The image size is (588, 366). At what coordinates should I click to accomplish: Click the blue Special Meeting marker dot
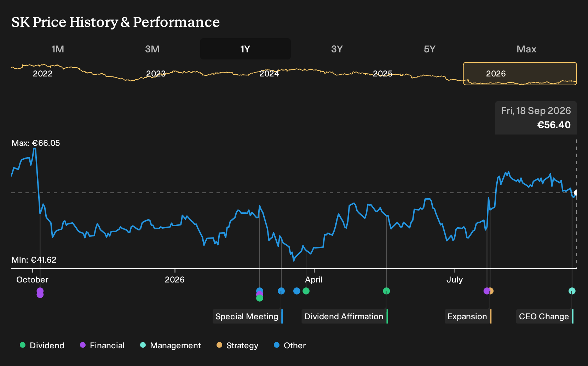pos(281,291)
